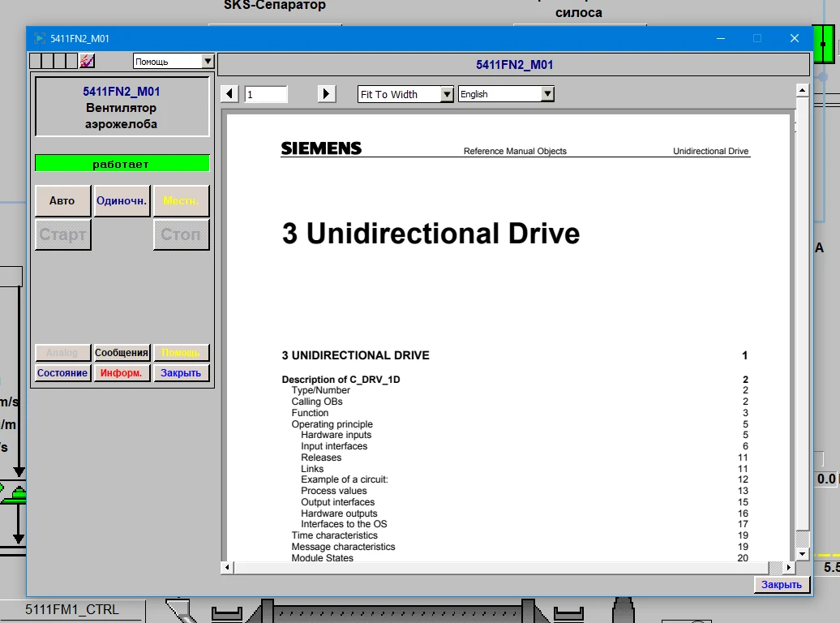The image size is (840, 623).
Task: Open the Информ. info view
Action: [x=122, y=372]
